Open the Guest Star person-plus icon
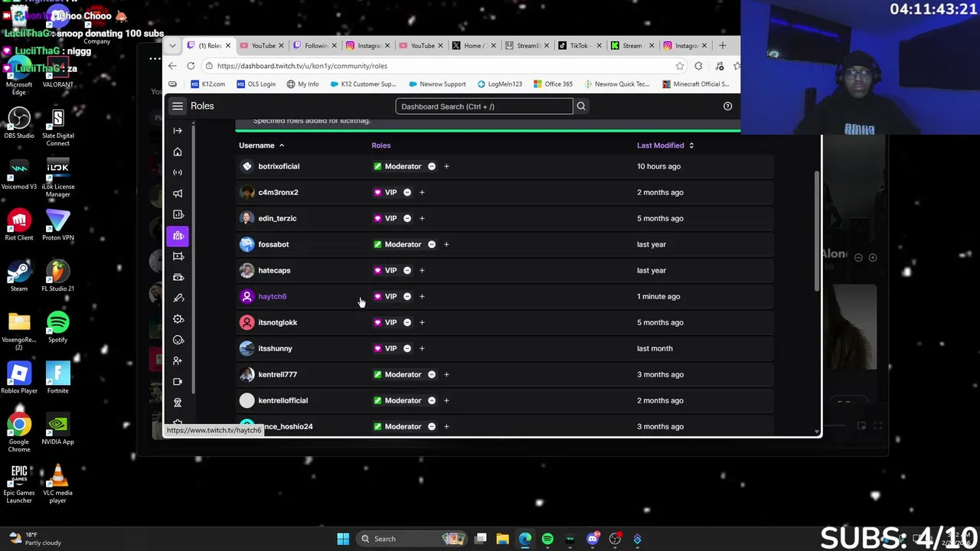Image resolution: width=980 pixels, height=551 pixels. 178,360
